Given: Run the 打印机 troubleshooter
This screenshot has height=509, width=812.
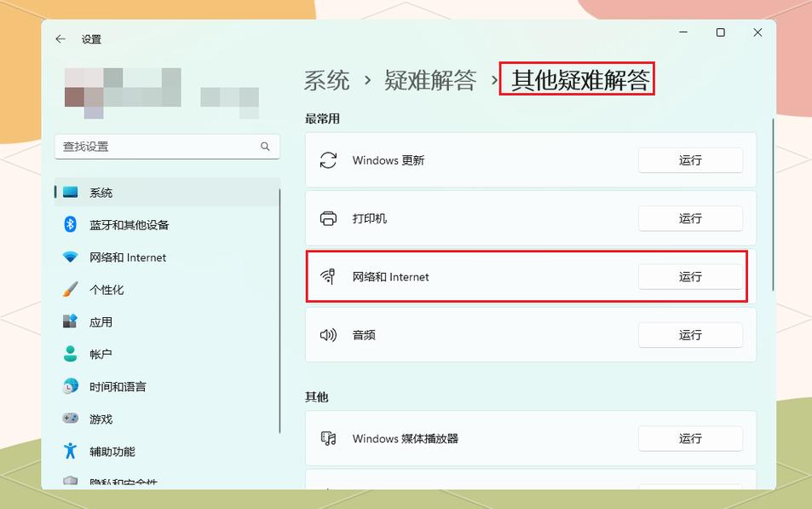Looking at the screenshot, I should point(690,218).
